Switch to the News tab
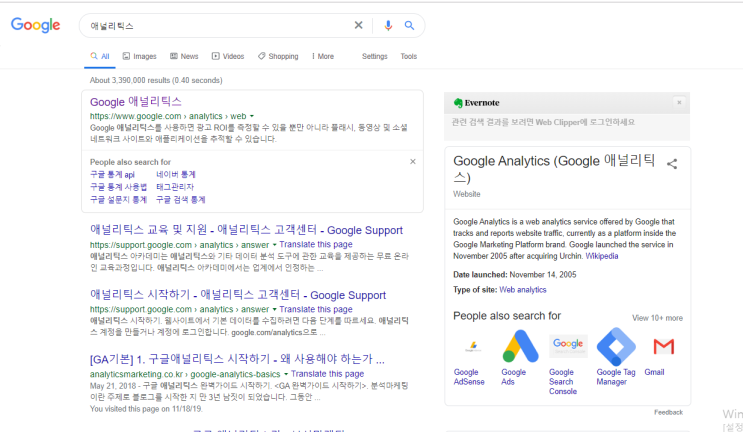This screenshot has width=743, height=432. 184,56
